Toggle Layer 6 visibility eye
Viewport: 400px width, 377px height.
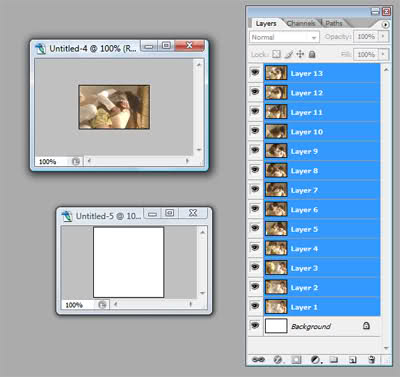click(x=255, y=209)
